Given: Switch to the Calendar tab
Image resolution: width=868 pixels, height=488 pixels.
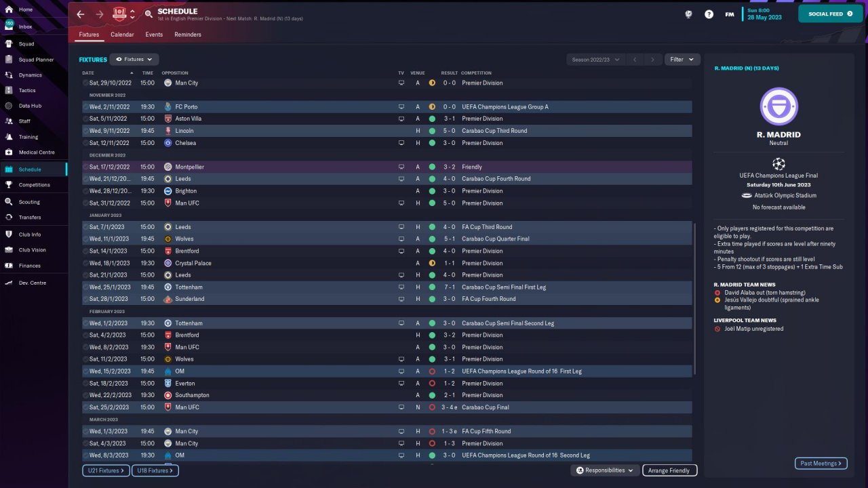Looking at the screenshot, I should [122, 35].
